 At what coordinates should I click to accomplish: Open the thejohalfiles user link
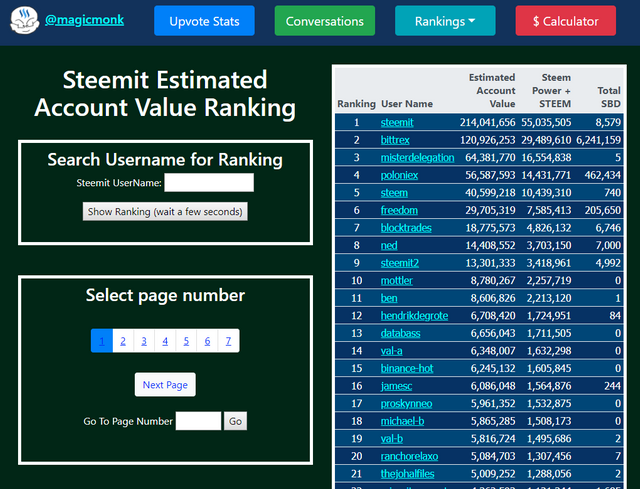click(x=407, y=473)
